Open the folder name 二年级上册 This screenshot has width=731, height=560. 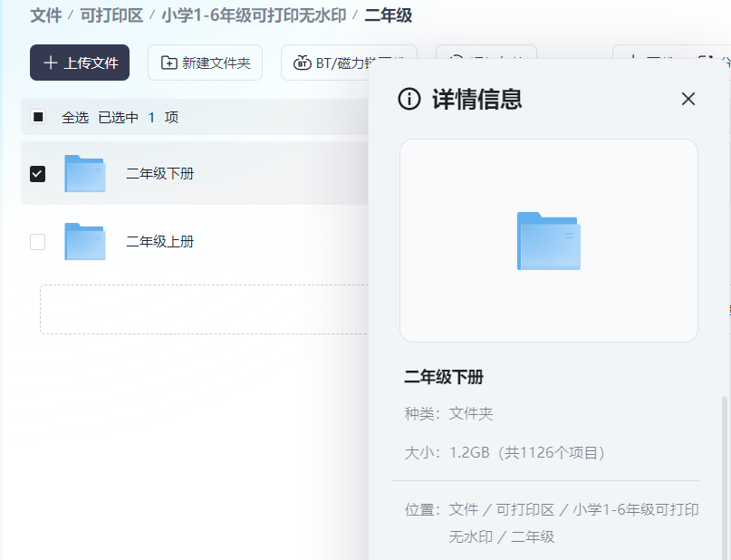pyautogui.click(x=159, y=242)
